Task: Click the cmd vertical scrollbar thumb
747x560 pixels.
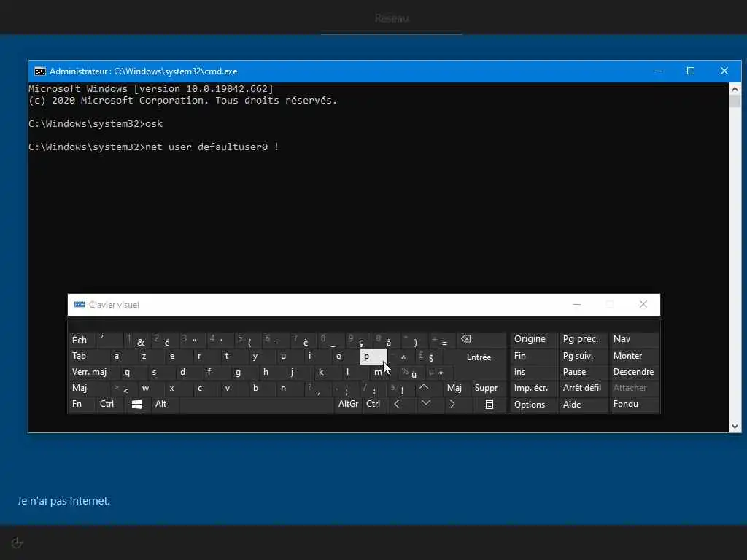Action: point(735,101)
